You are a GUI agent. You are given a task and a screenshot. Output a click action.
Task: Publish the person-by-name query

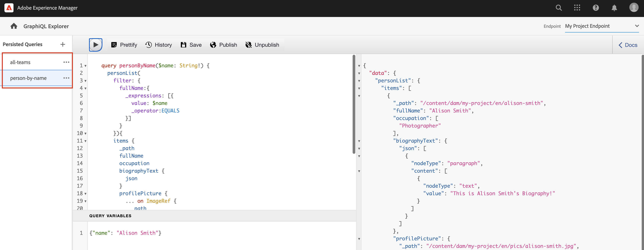tap(223, 45)
